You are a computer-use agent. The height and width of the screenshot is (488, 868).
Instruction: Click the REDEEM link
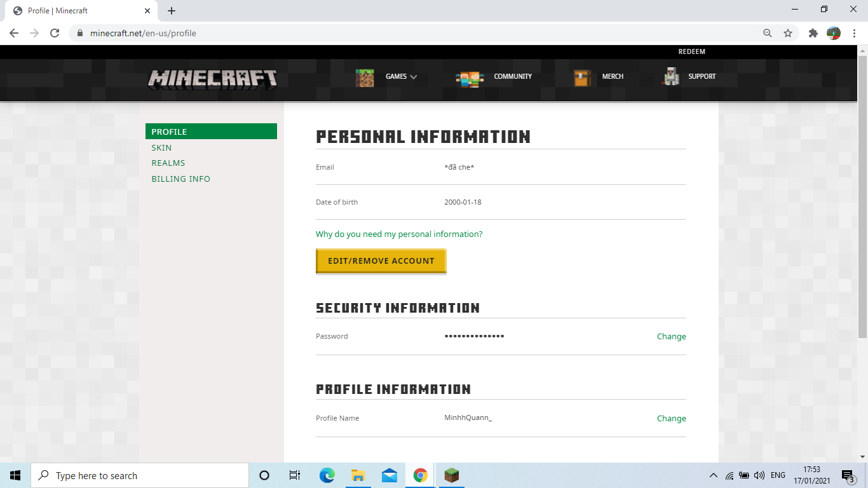coord(692,51)
